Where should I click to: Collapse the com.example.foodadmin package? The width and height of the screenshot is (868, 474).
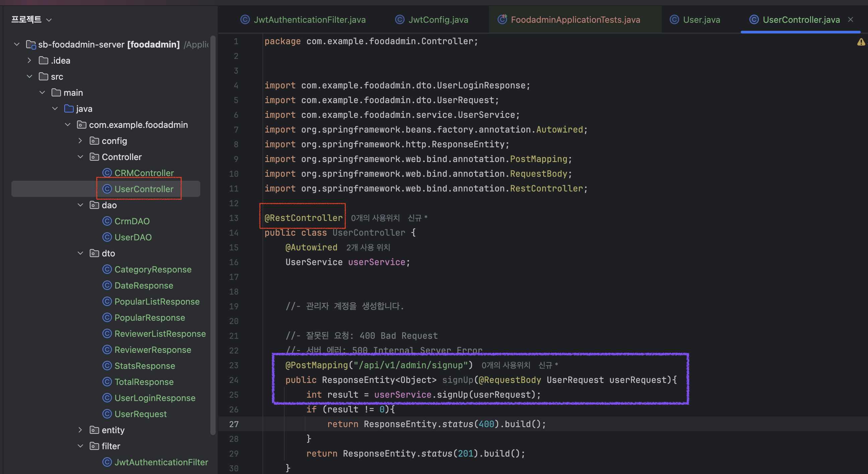tap(68, 125)
